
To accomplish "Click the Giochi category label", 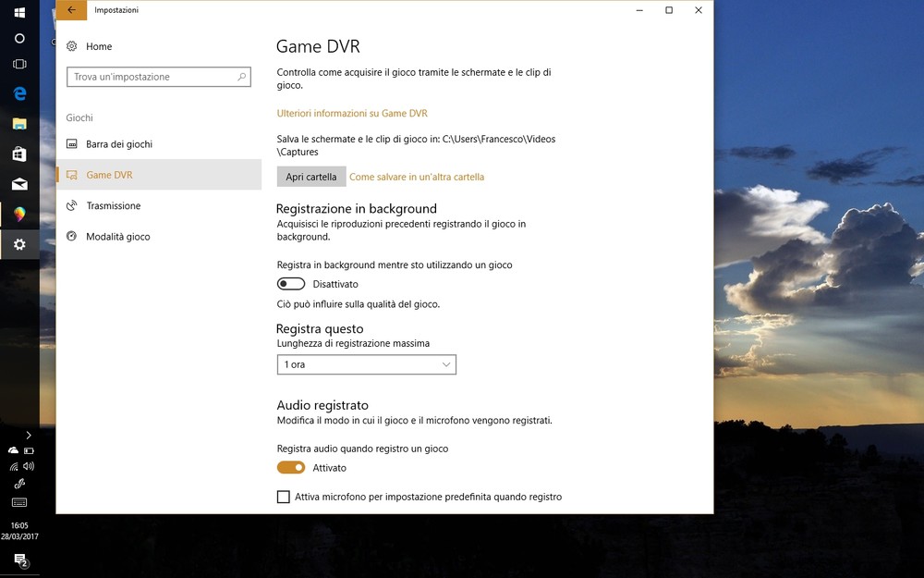I will pyautogui.click(x=79, y=118).
